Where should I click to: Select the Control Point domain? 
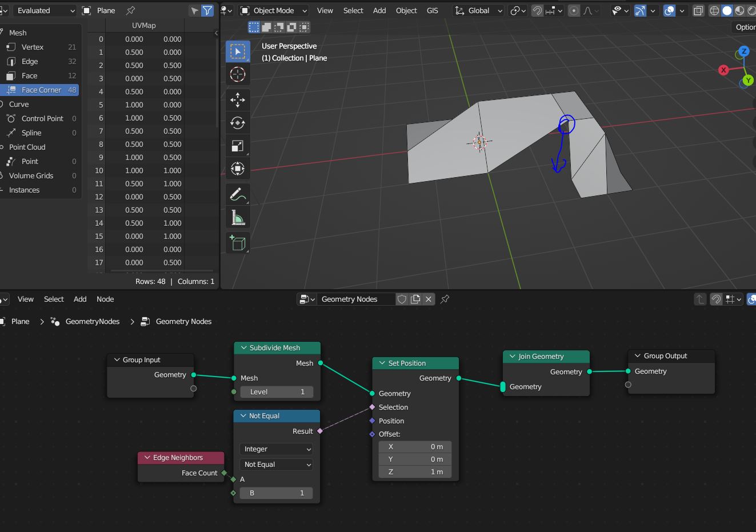tap(40, 118)
